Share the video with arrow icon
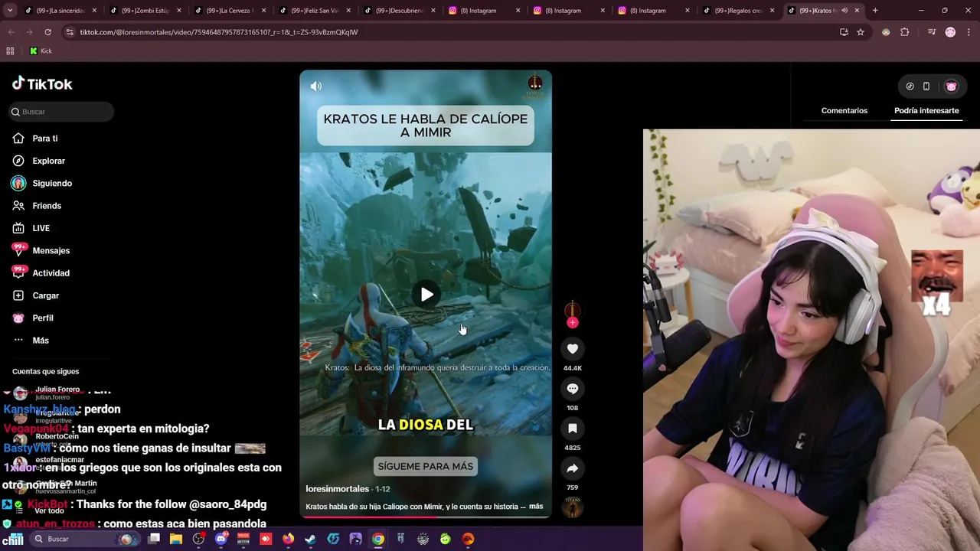The image size is (980, 551). (573, 468)
